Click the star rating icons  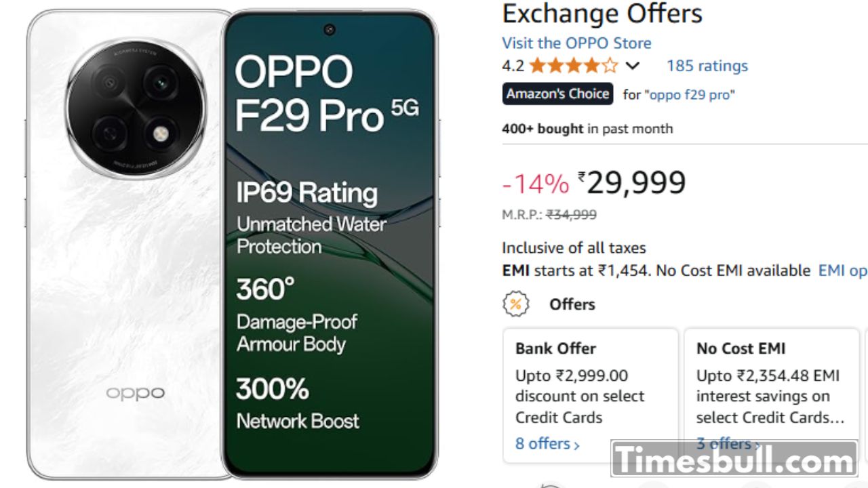[x=573, y=66]
